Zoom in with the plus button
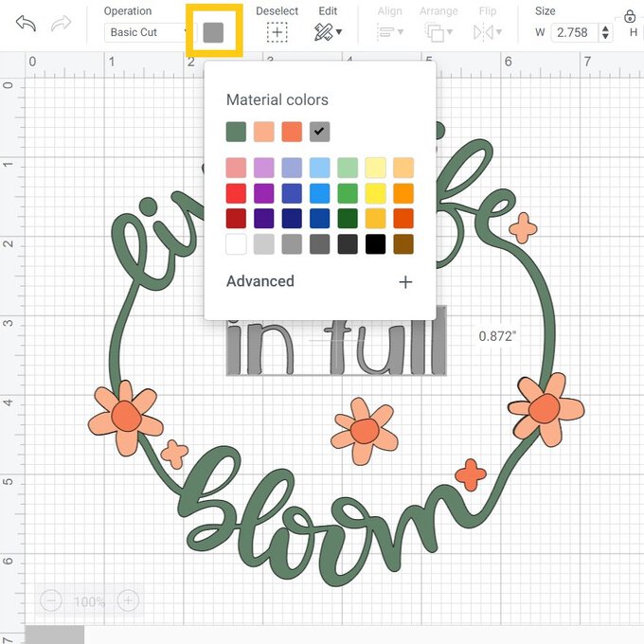The height and width of the screenshot is (644, 644). pyautogui.click(x=129, y=600)
